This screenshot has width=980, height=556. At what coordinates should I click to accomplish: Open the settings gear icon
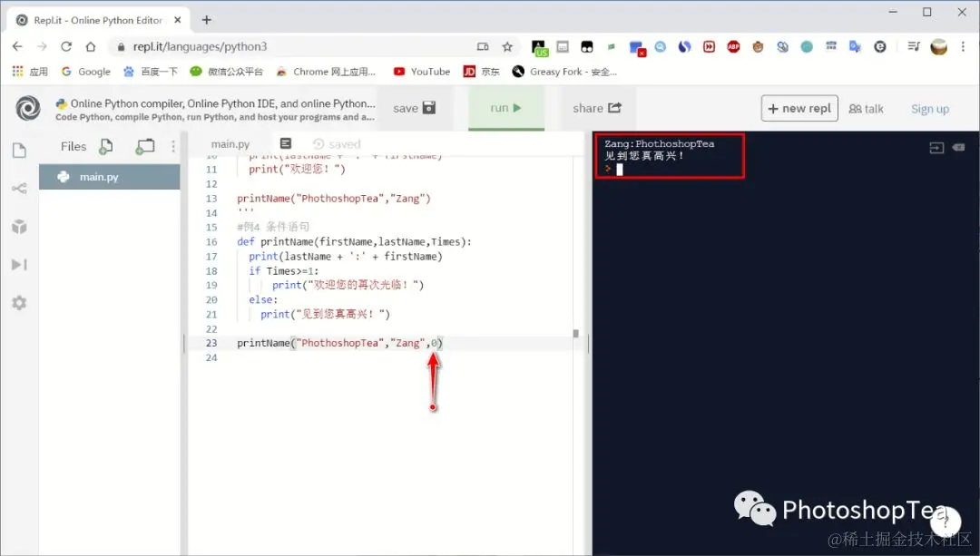click(19, 303)
